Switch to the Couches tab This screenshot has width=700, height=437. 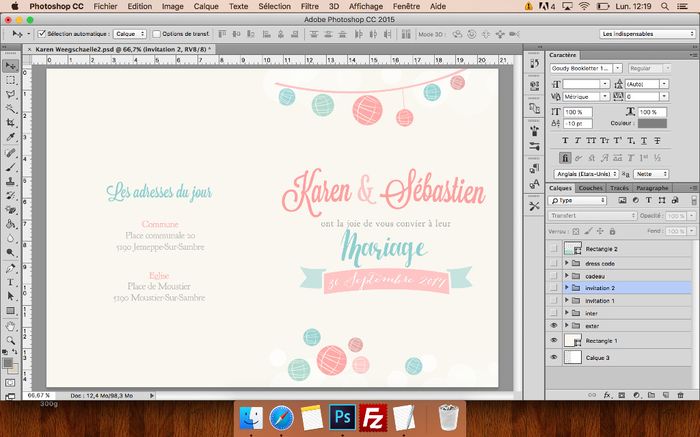click(x=590, y=188)
